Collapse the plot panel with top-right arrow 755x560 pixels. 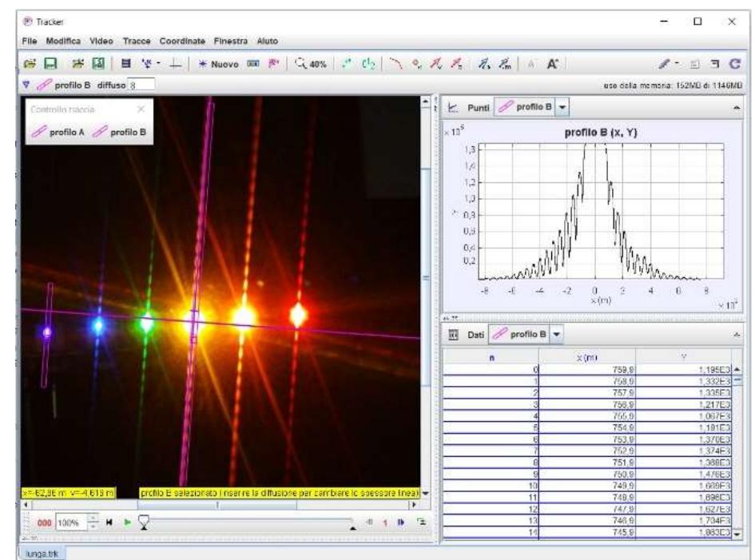coord(736,108)
